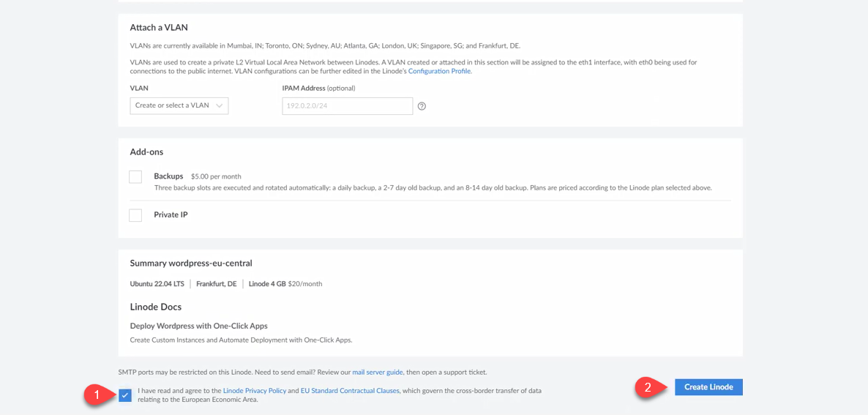This screenshot has height=415, width=868.
Task: Click the 'Add-ons' heading
Action: (146, 152)
